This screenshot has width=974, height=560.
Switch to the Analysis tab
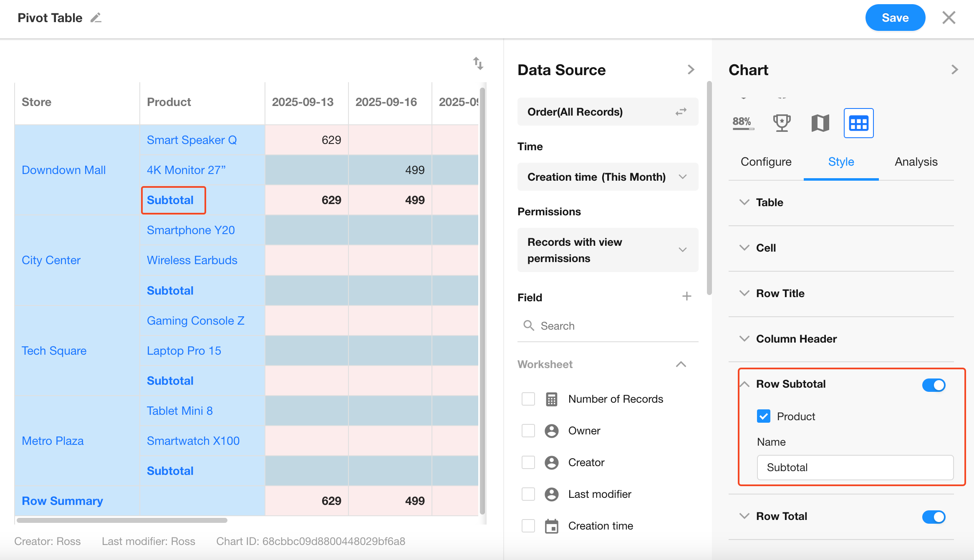click(916, 162)
